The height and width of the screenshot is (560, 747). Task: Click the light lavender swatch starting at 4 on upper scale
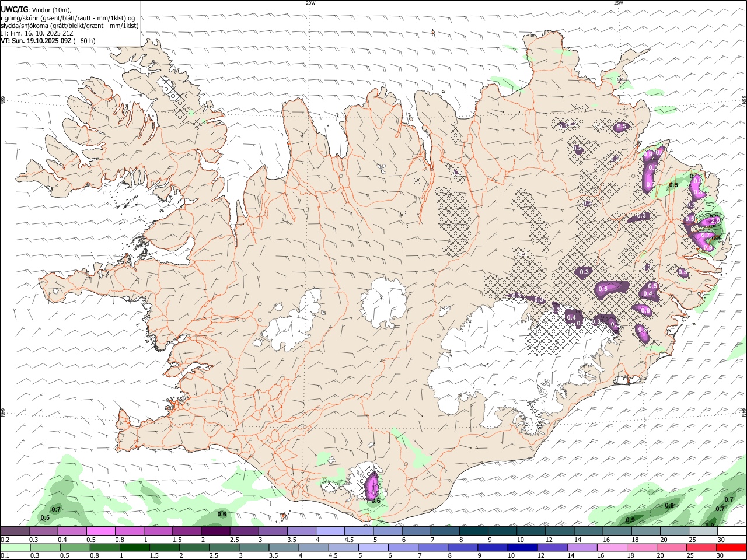(x=330, y=531)
